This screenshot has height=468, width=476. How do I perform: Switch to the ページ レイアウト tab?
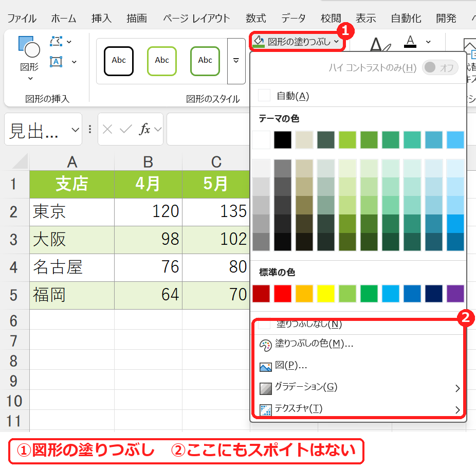[196, 18]
